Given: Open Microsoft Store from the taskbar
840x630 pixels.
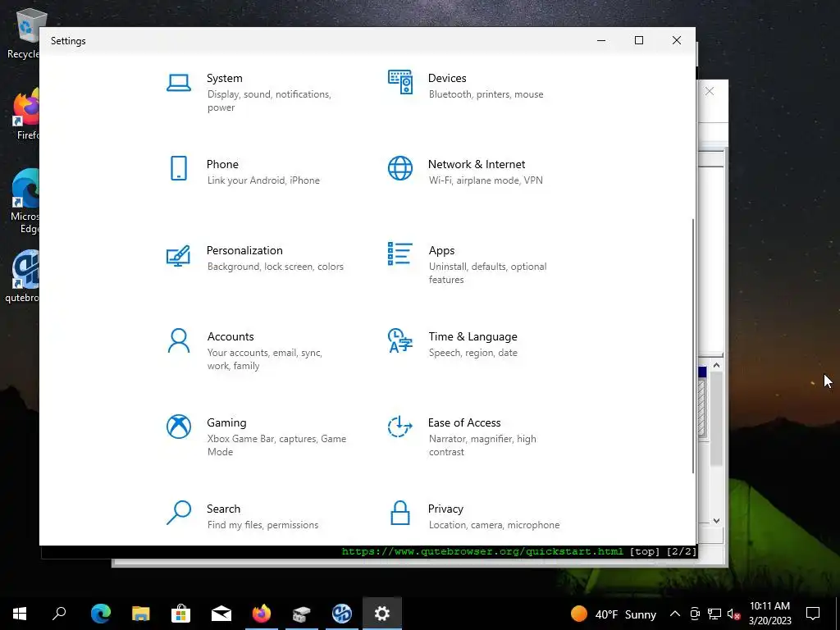Looking at the screenshot, I should 181,614.
